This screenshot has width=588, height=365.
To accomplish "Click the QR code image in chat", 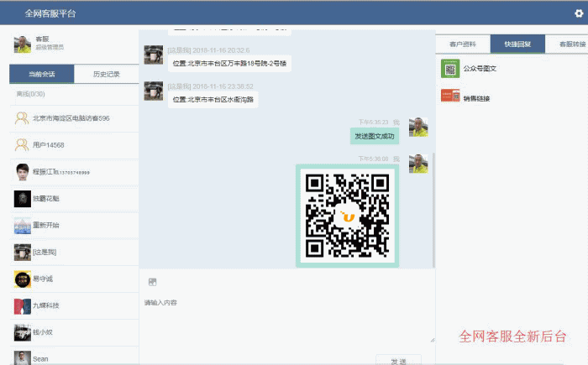I will (x=347, y=215).
